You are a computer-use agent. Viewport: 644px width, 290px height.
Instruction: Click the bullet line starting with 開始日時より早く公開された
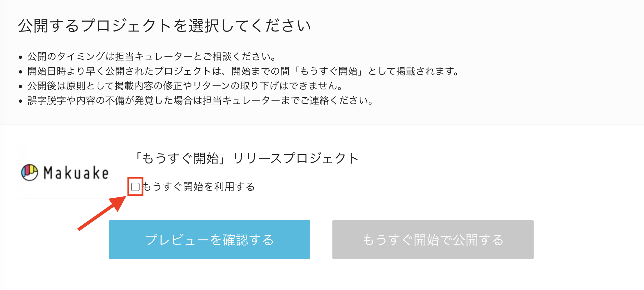243,71
